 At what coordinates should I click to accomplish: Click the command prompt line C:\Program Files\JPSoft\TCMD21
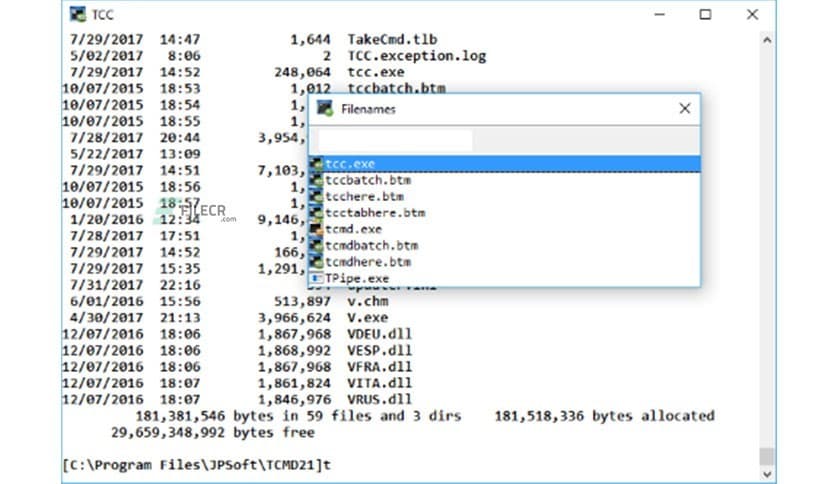(x=196, y=465)
